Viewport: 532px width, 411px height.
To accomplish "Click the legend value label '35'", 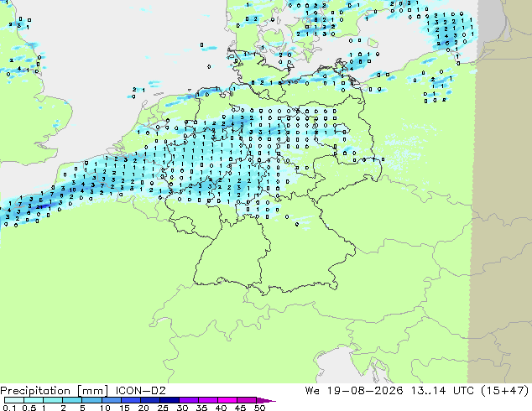I will click(x=201, y=408).
